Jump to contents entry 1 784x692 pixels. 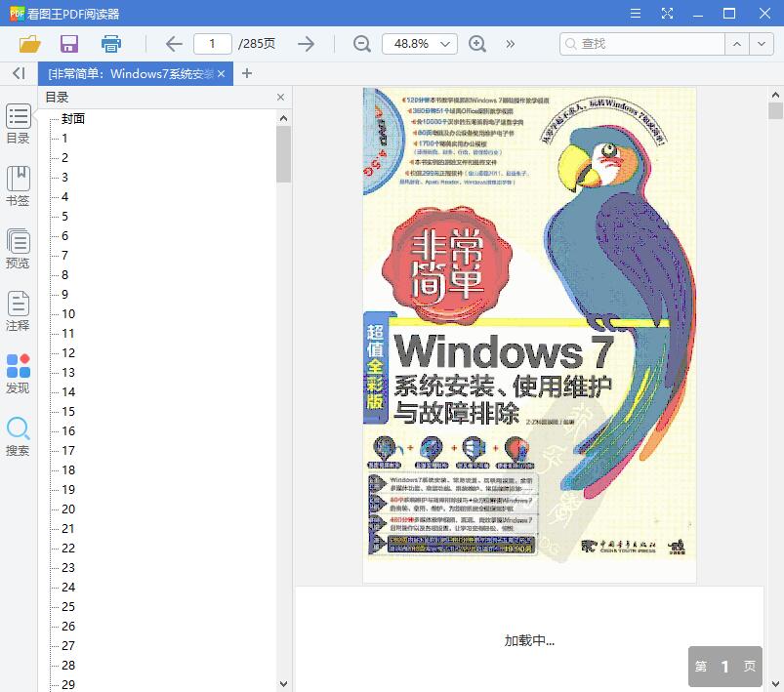(64, 138)
